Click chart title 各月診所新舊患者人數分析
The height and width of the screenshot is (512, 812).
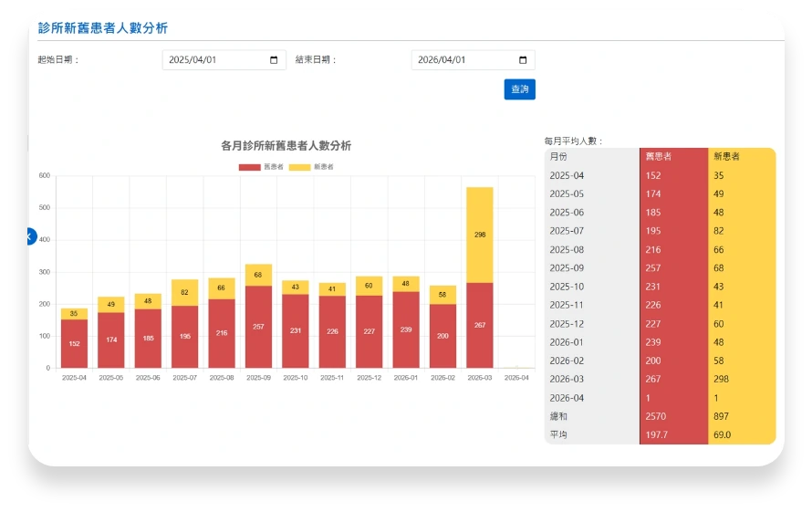(286, 146)
